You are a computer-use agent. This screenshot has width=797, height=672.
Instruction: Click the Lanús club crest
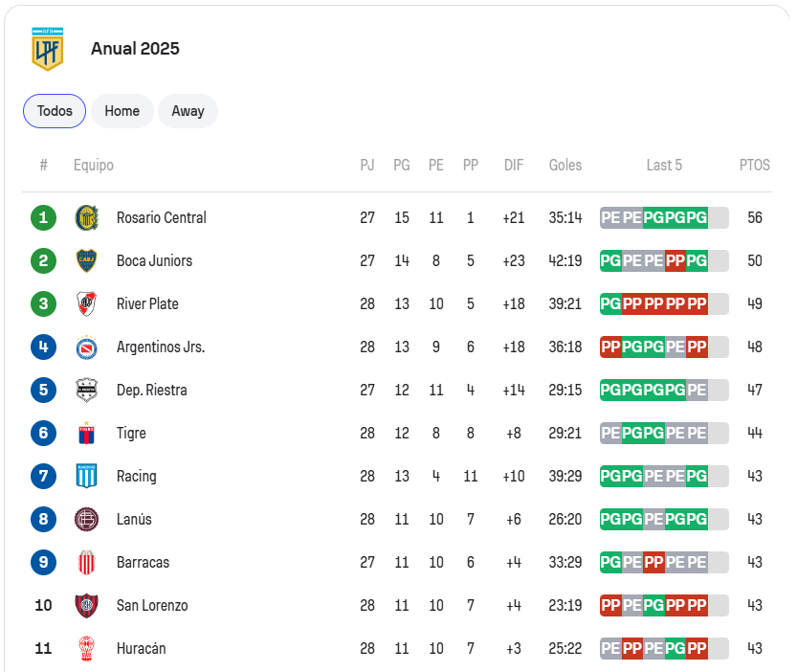tap(86, 519)
